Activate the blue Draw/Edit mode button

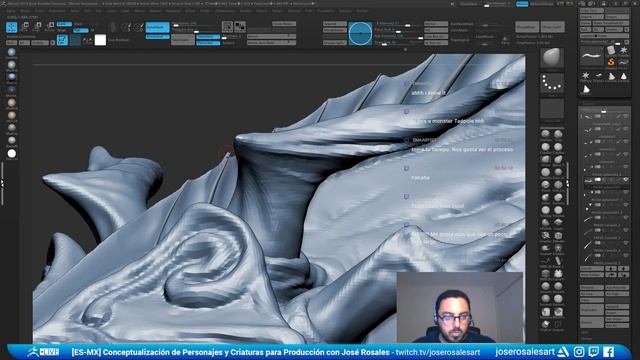11,27
